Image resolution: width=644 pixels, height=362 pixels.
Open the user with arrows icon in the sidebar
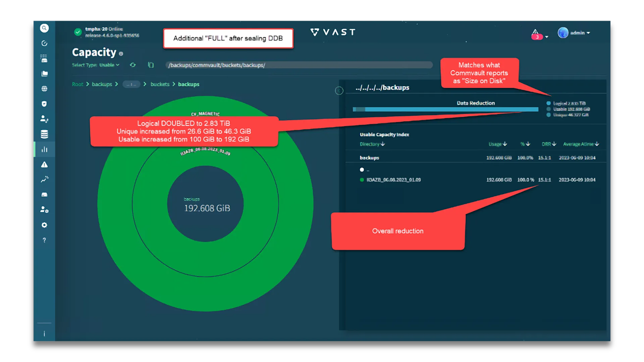(x=44, y=119)
